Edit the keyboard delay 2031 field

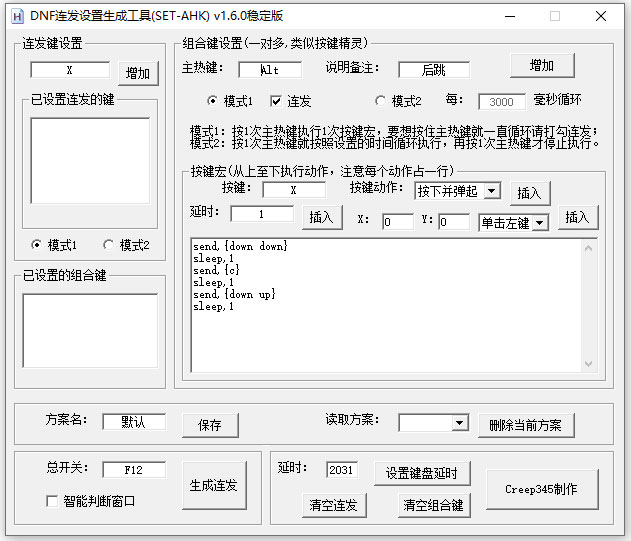(x=342, y=470)
